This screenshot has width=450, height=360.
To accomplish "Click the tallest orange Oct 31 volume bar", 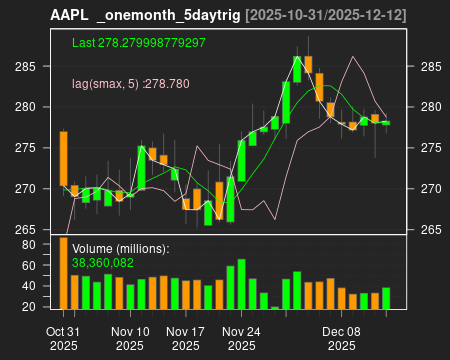I will (x=63, y=273).
